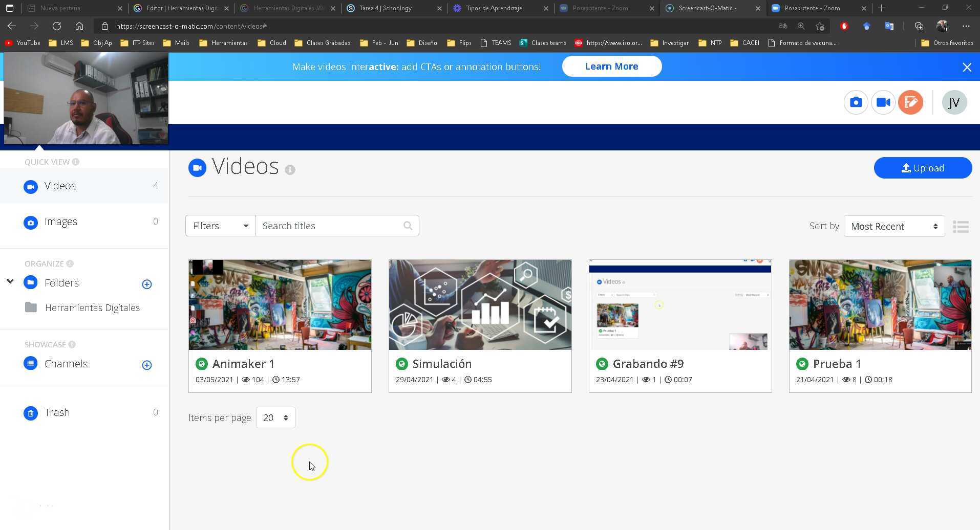Select the video recorder icon
The width and height of the screenshot is (980, 530).
point(883,102)
